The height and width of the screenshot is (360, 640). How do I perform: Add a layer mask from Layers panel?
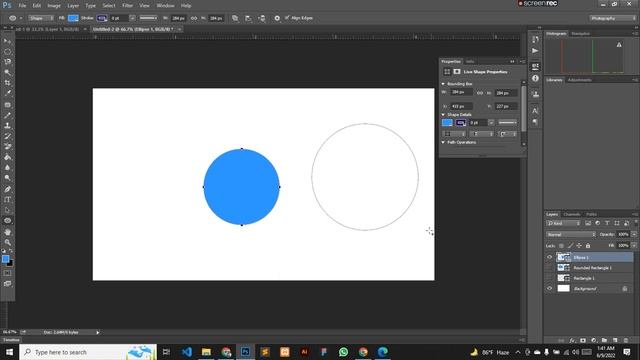(583, 340)
